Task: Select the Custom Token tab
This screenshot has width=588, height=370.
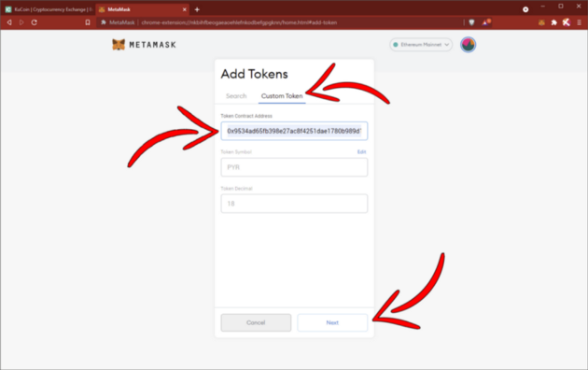Action: click(x=282, y=96)
